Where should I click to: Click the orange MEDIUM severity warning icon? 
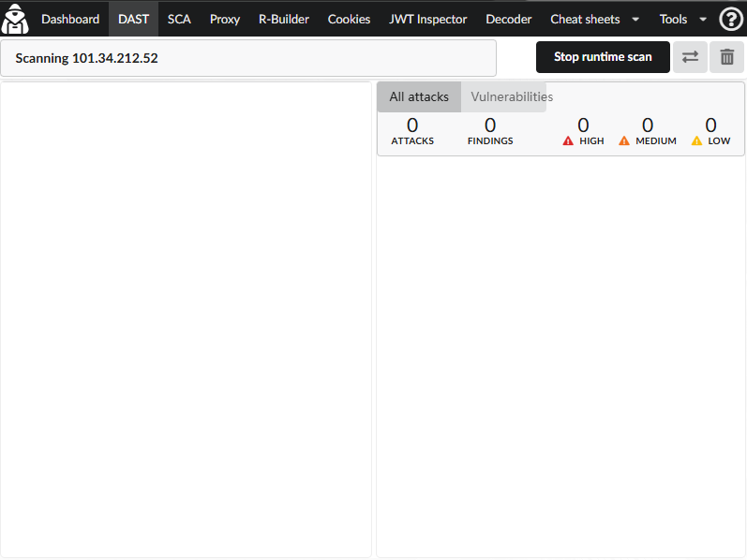pos(624,141)
